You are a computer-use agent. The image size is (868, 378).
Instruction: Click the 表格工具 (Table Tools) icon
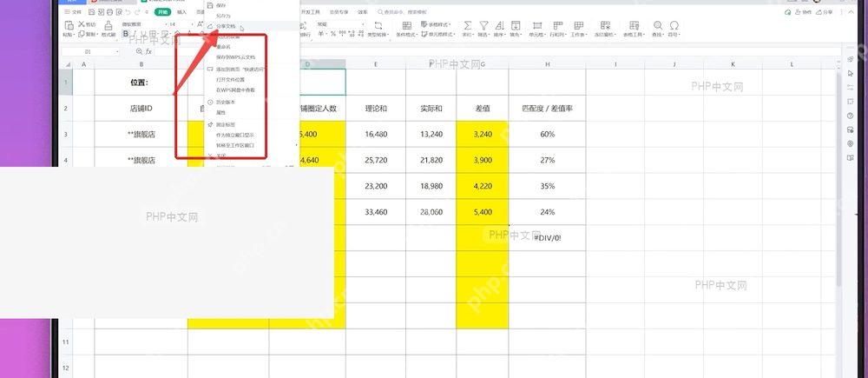point(634,25)
